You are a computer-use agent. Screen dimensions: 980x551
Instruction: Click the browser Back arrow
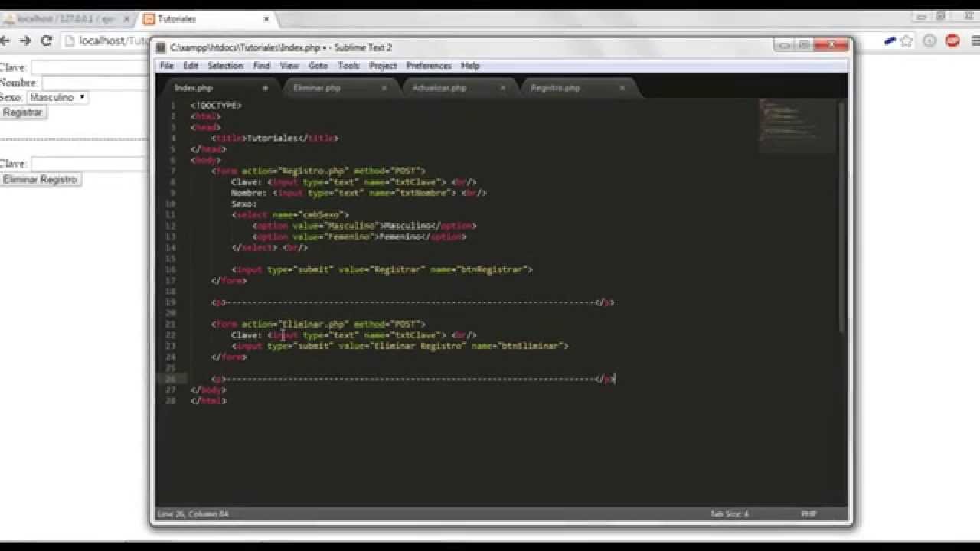5,41
